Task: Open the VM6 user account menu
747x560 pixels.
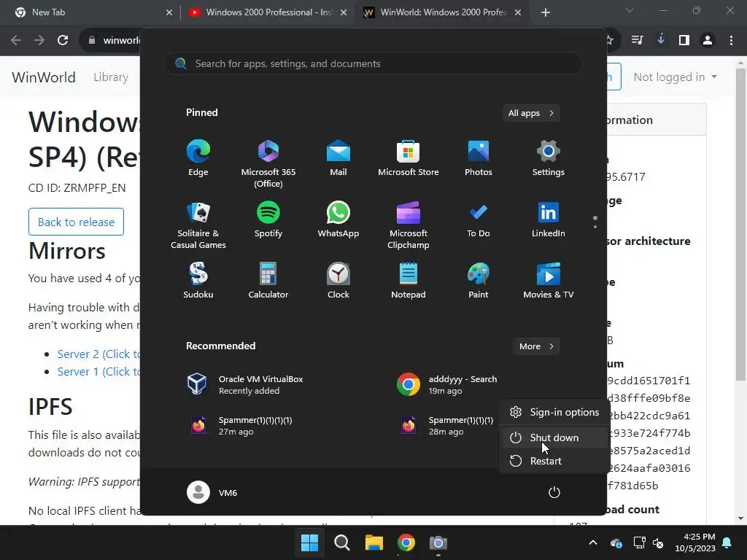Action: pos(212,492)
